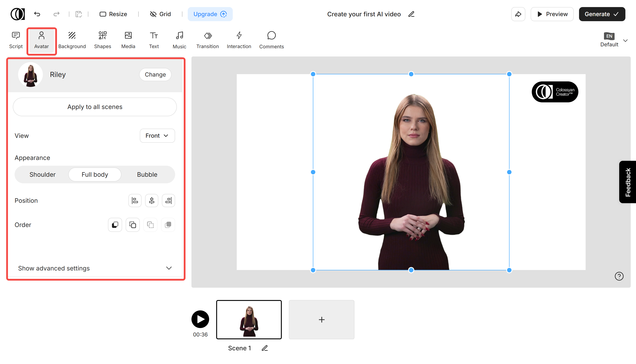Screen dimensions: 636x364
Task: Click Apply to all scenes
Action: coord(95,107)
